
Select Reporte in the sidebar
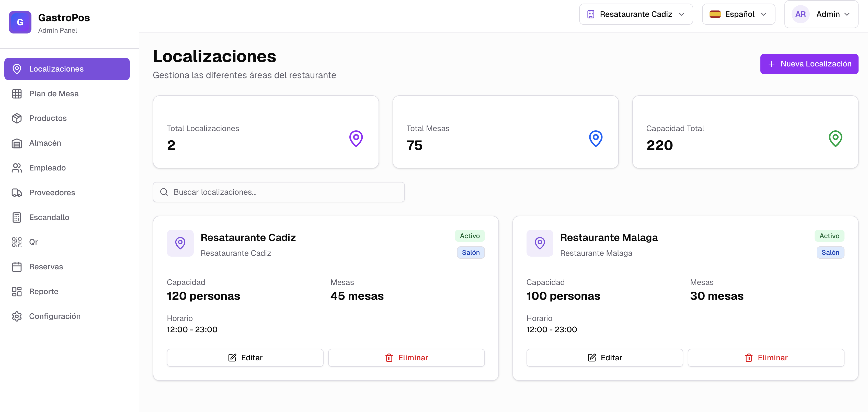click(x=43, y=291)
